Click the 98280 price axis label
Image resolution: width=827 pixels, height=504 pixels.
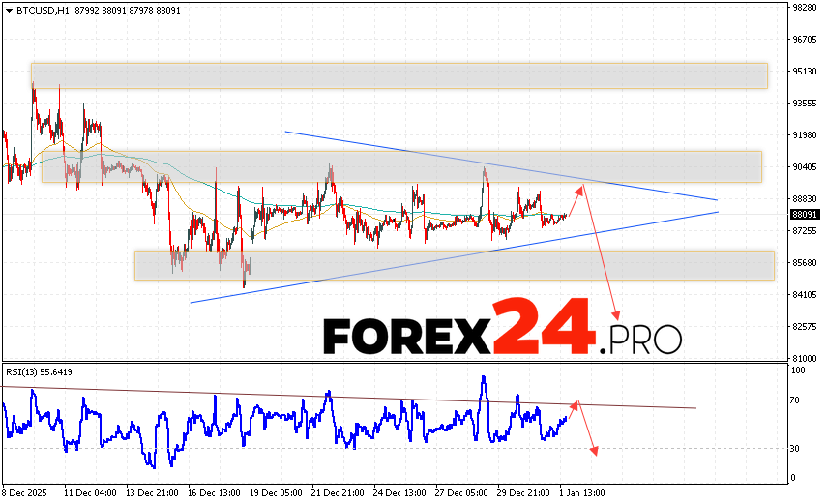tap(805, 8)
